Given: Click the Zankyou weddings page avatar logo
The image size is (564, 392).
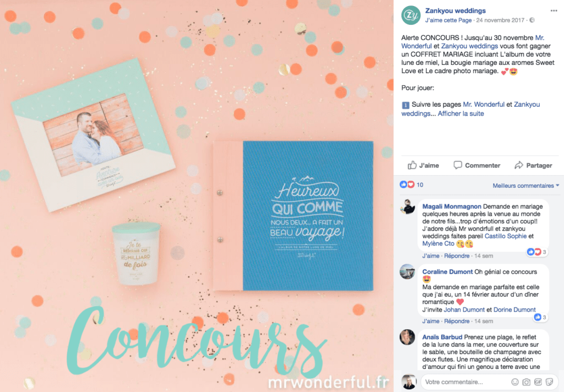Looking at the screenshot, I should [411, 15].
